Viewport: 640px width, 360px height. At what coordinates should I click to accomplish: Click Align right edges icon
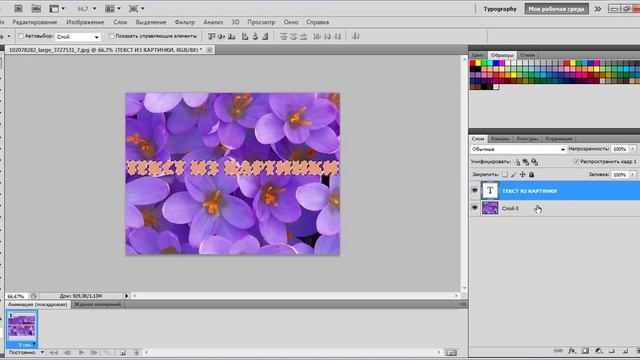click(x=265, y=36)
